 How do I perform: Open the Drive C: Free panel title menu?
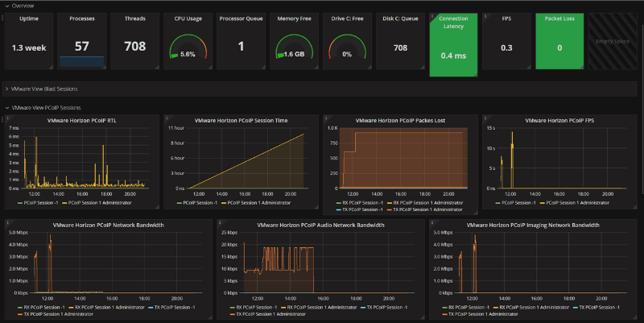pos(347,19)
